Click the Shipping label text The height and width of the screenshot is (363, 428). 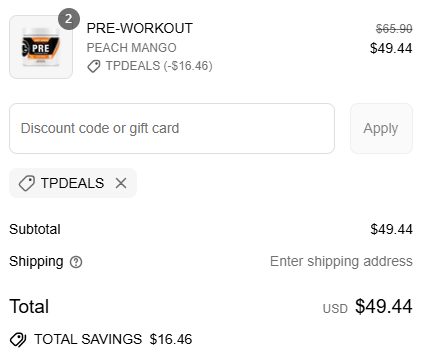point(36,262)
